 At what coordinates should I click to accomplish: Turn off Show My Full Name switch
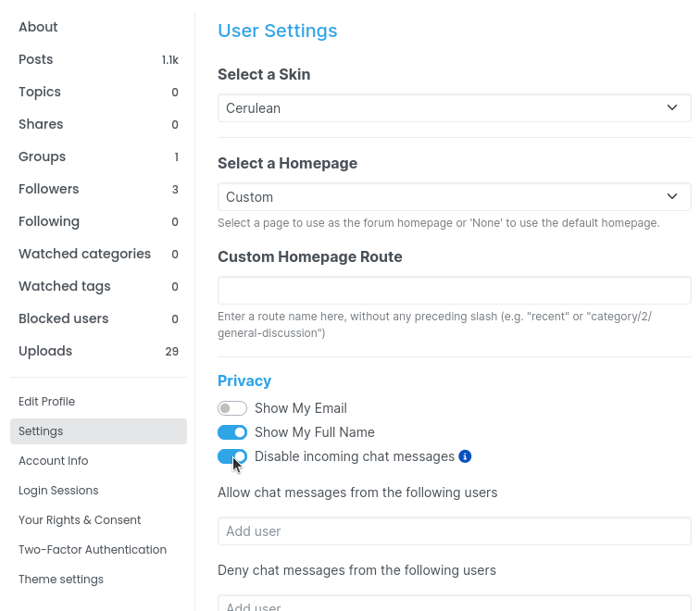232,432
